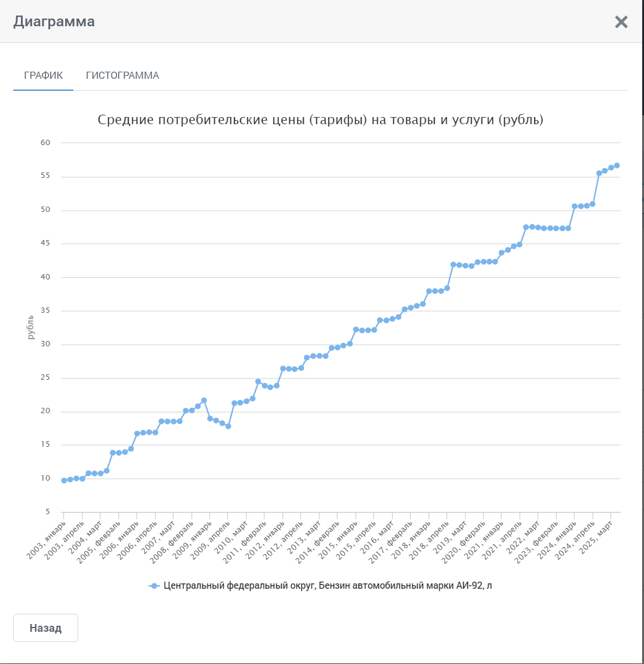Viewport: 644px width, 664px height.
Task: Click the 60 value on the y-axis
Action: 45,143
